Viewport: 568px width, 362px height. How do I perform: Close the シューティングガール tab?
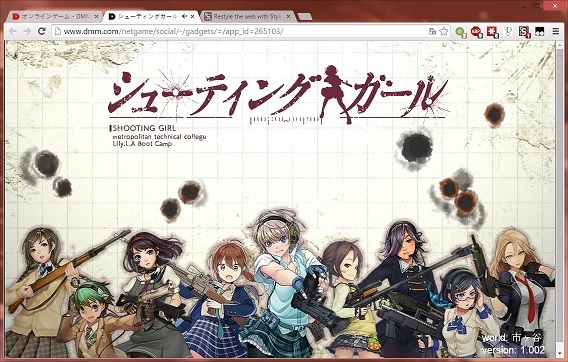tap(192, 17)
